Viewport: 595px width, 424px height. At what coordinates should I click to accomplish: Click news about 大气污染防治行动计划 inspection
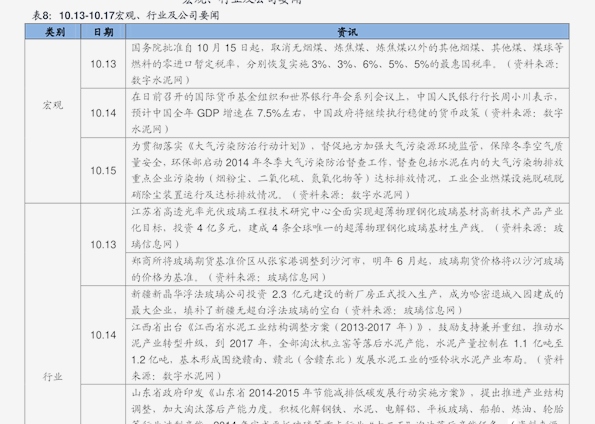347,170
